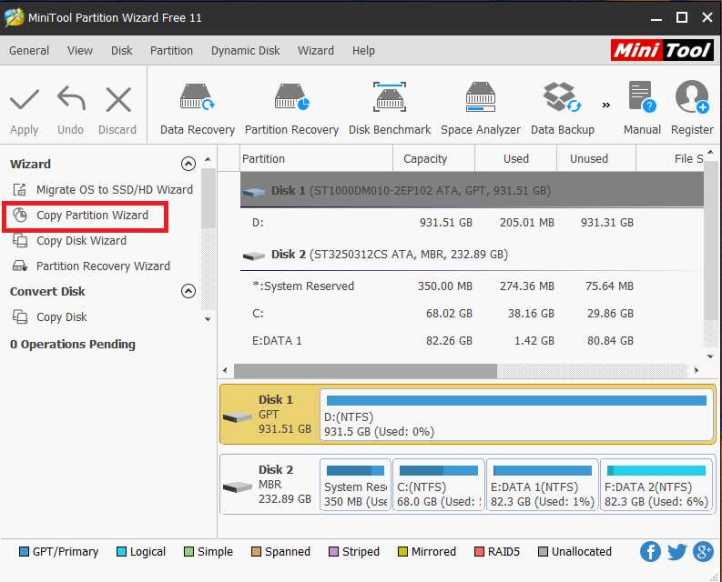
Task: Click the 0 Operations Pending label
Action: click(x=73, y=344)
